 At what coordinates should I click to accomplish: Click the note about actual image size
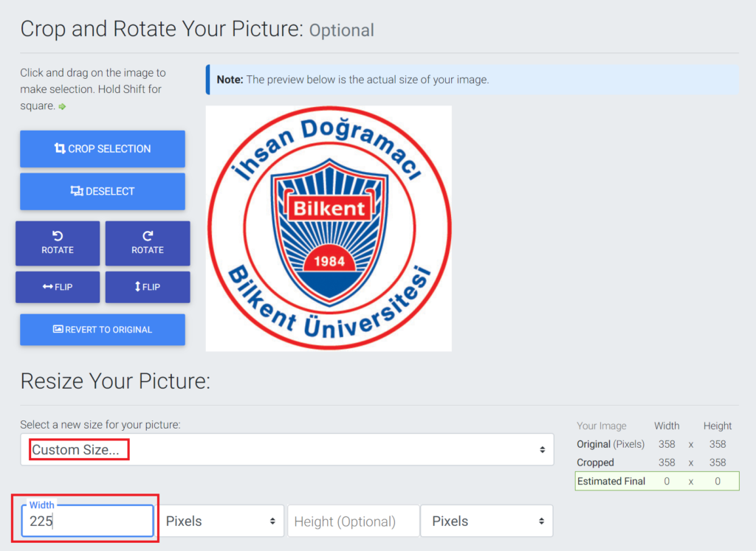pos(472,80)
